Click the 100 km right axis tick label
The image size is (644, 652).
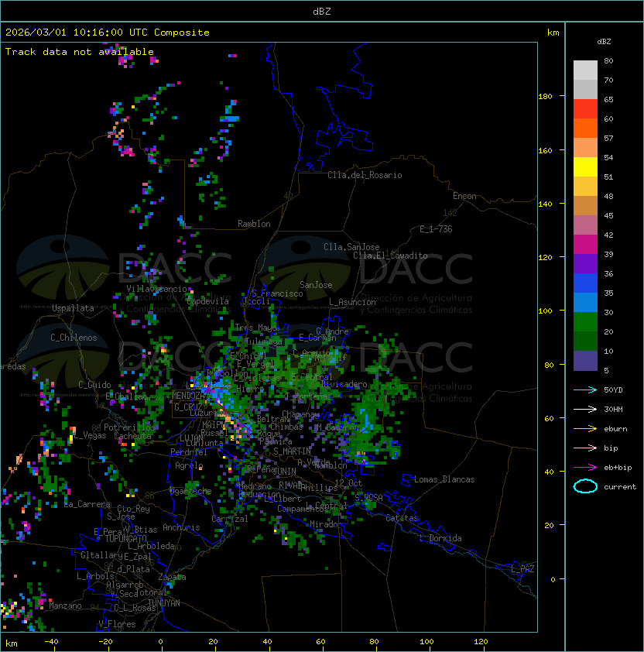(x=545, y=311)
